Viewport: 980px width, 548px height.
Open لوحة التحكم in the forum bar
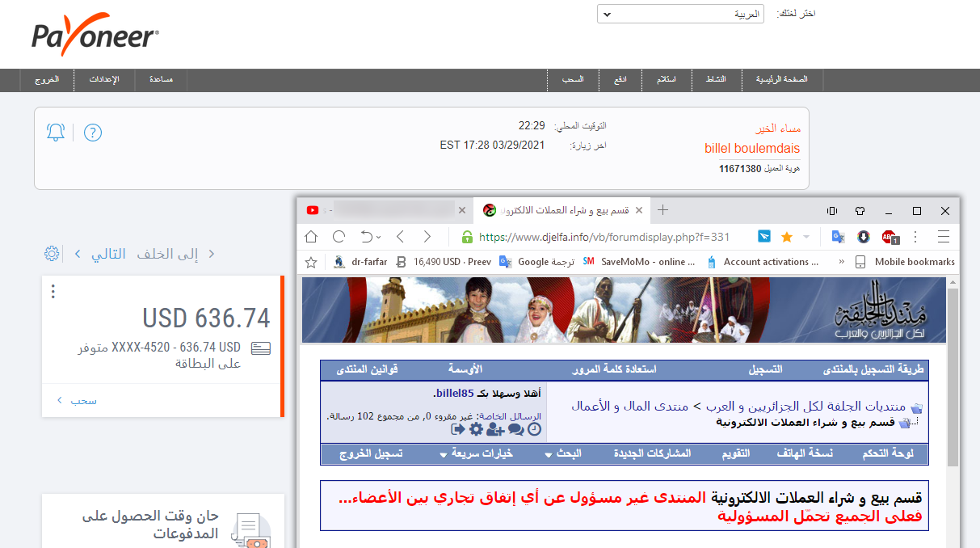coord(887,453)
